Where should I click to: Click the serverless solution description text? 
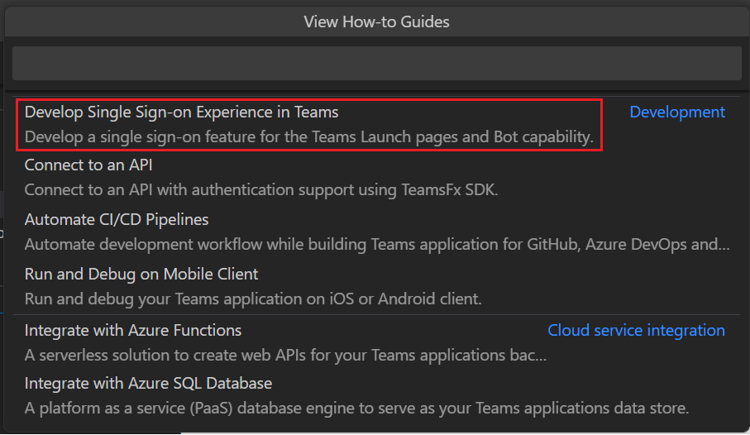click(x=286, y=355)
